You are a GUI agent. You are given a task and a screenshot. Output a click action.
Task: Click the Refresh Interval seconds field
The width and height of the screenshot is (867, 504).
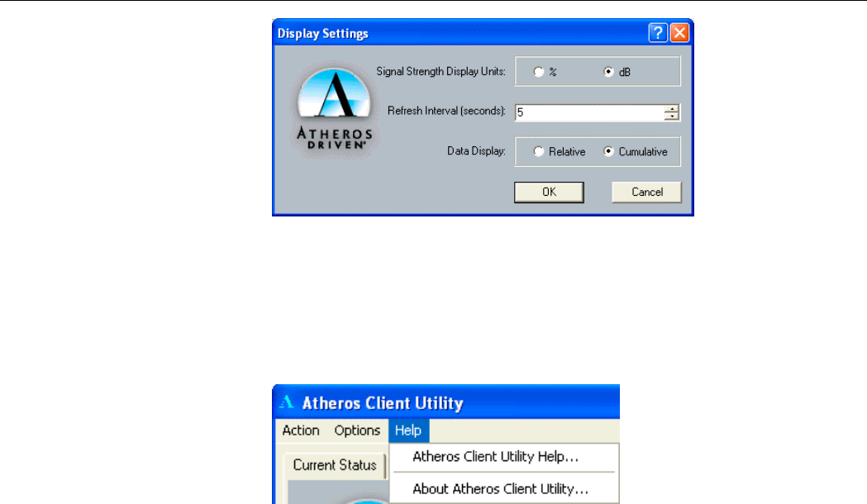589,112
